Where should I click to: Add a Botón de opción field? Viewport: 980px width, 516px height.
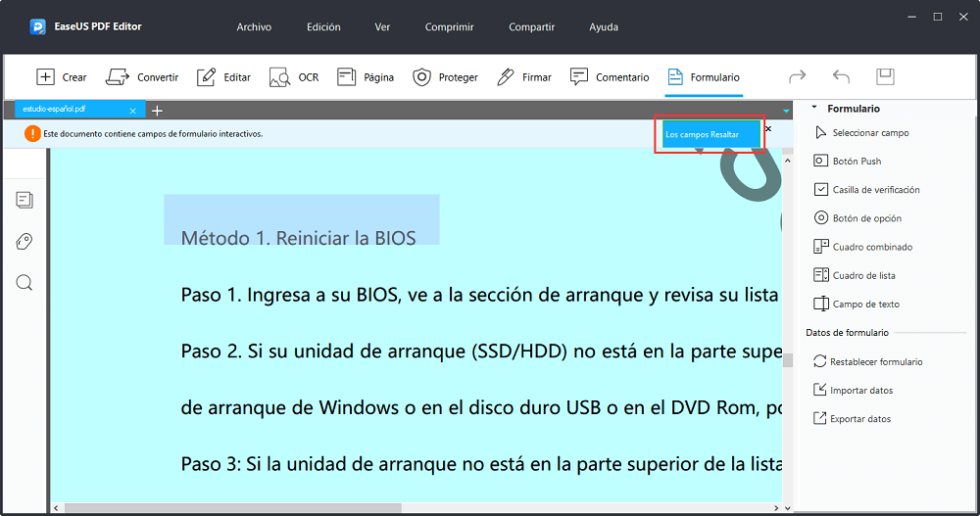[x=857, y=218]
